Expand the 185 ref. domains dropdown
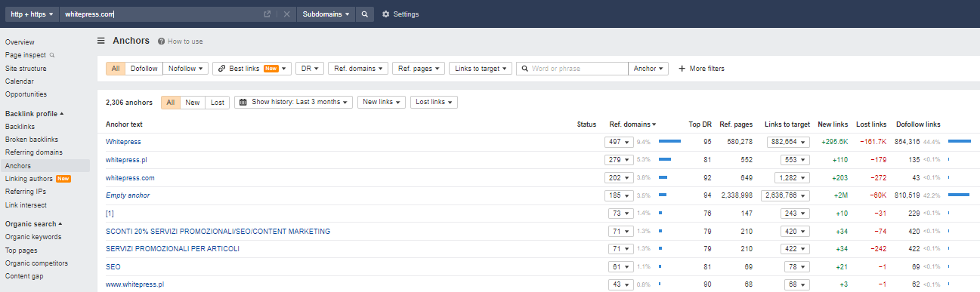The image size is (980, 292). click(619, 195)
